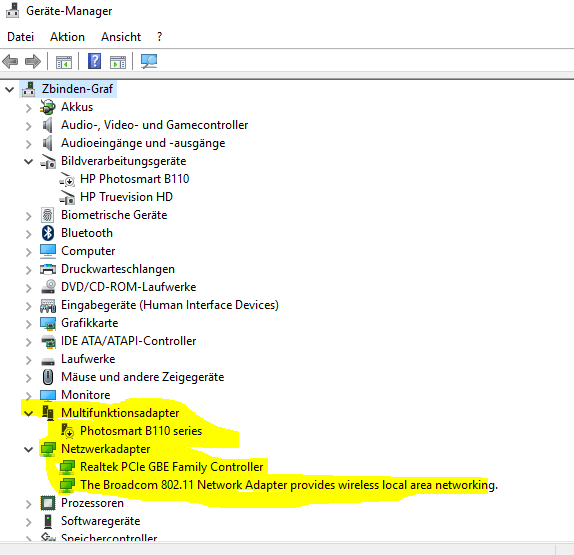Screen dimensions: 574x555
Task: Collapse the Netzwerkadapter category
Action: (x=29, y=449)
